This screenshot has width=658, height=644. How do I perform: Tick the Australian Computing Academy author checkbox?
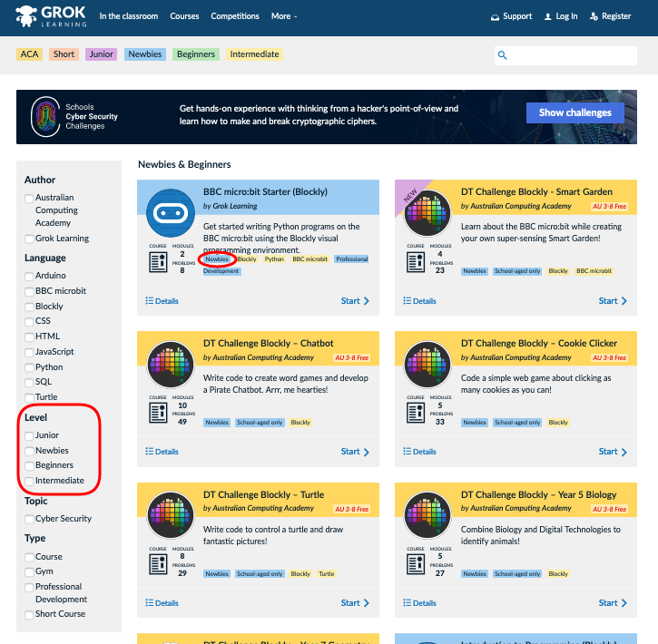coord(29,199)
